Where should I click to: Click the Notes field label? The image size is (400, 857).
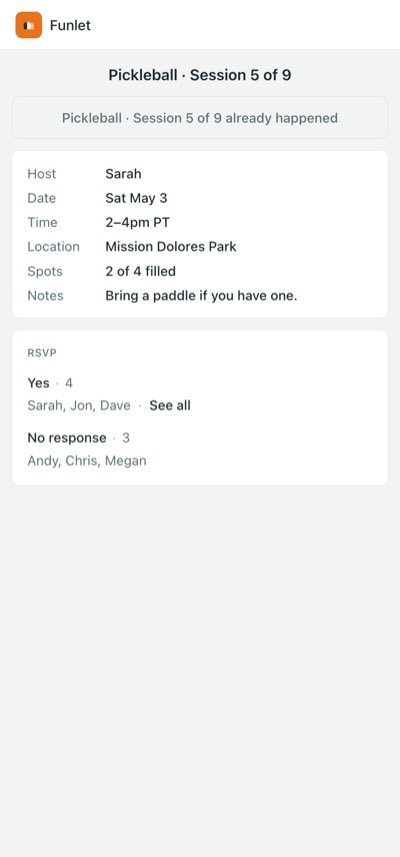pos(45,296)
